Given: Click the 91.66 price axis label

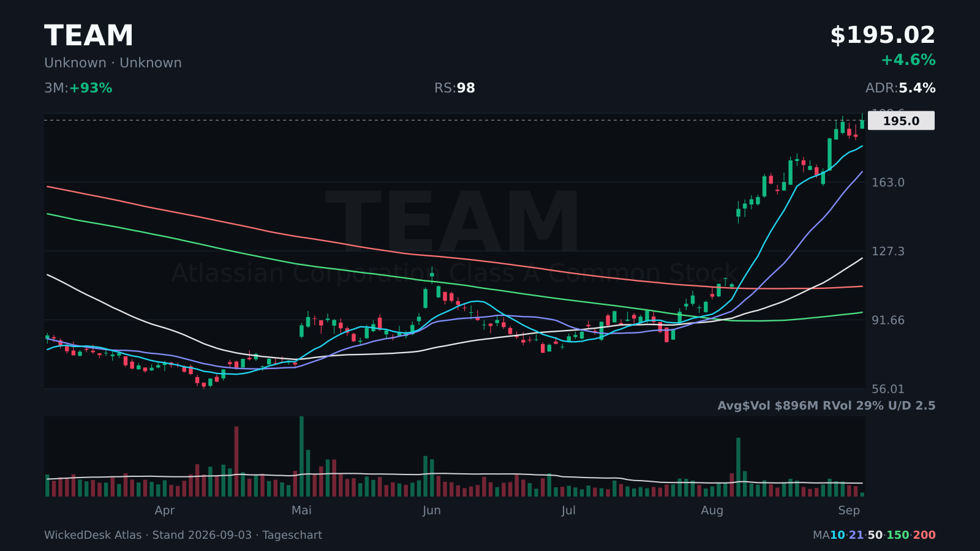Looking at the screenshot, I should 888,320.
